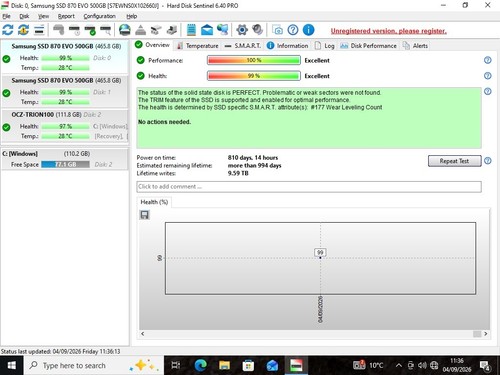Click the Windows Start button

click(11, 365)
